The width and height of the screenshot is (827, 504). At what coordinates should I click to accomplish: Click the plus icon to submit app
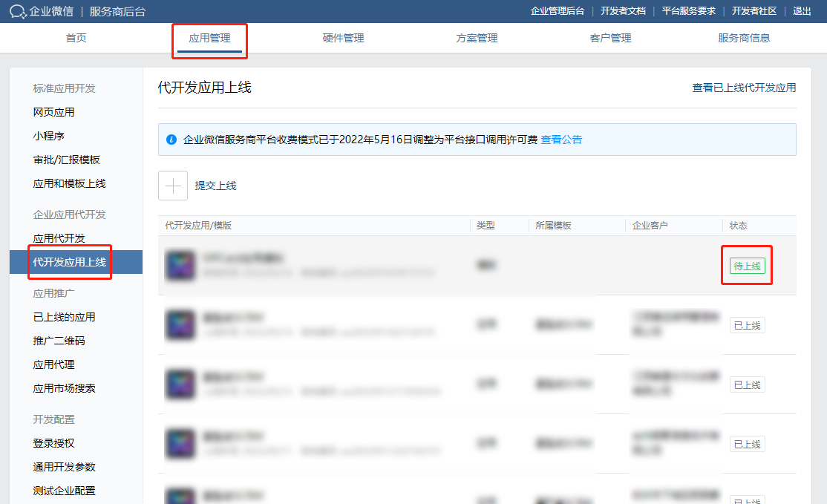[172, 185]
